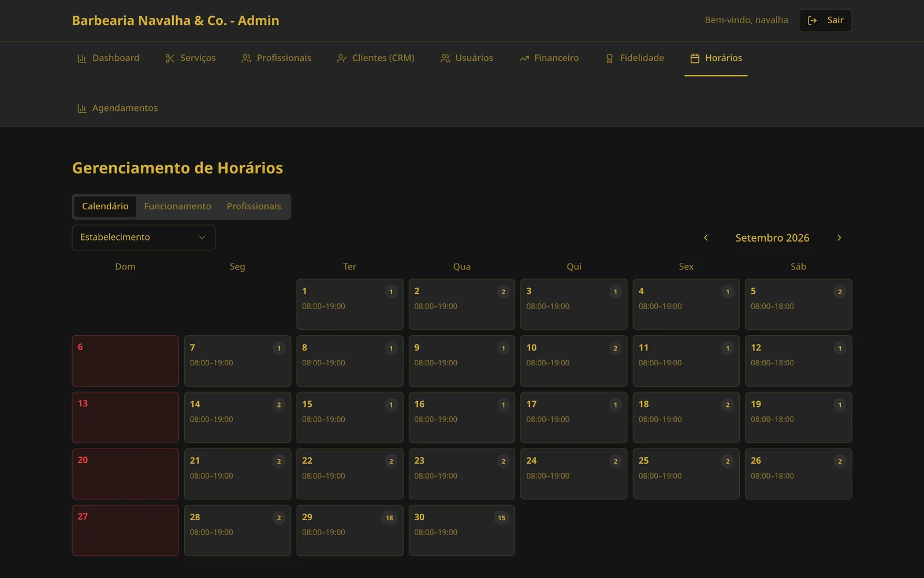Select calendar day 18 cell

pos(686,418)
